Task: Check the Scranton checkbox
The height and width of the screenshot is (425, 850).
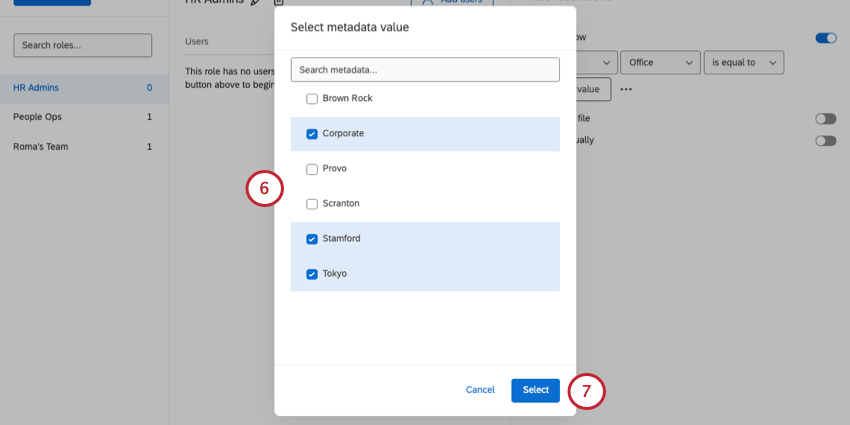Action: (x=312, y=204)
